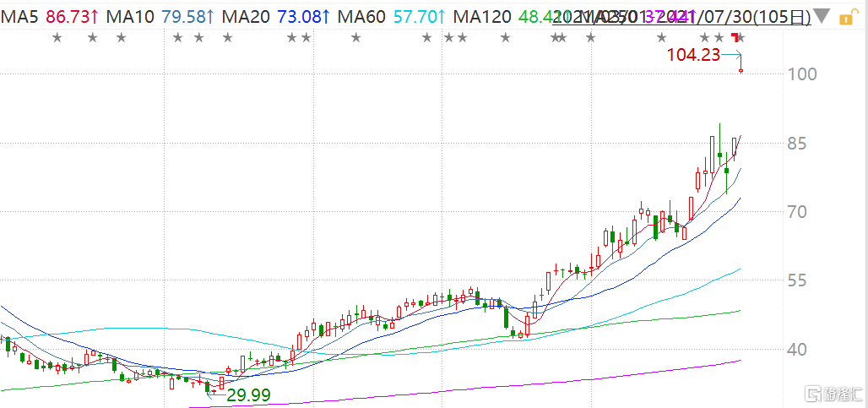Select the lowest candlestick marked 29.99

(x=208, y=386)
